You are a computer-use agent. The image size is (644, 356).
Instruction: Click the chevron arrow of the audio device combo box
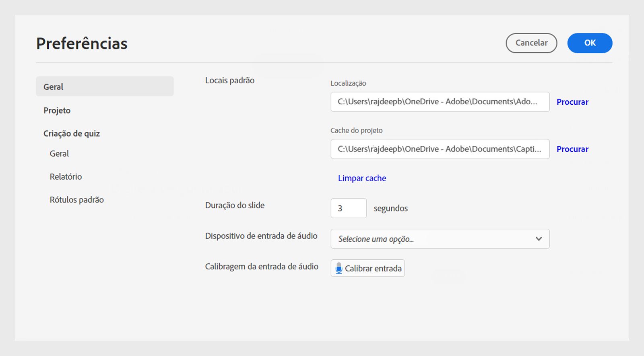tap(539, 239)
